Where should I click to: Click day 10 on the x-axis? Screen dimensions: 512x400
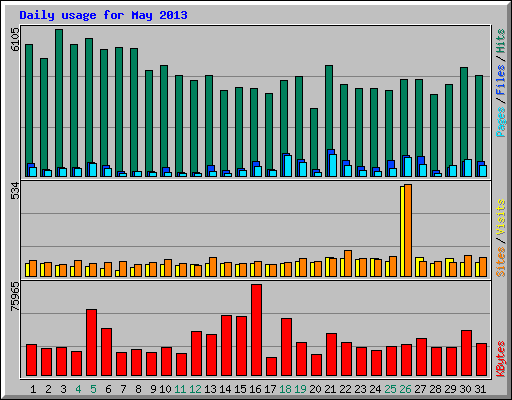[165, 389]
